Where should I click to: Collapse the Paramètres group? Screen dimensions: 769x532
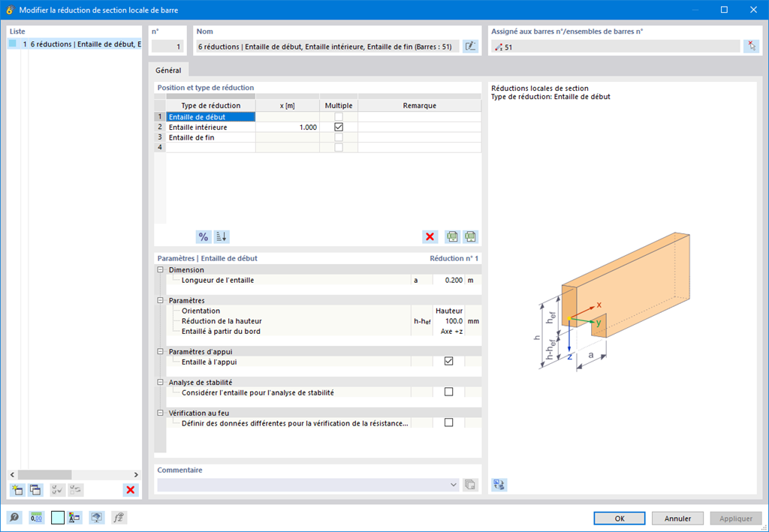coord(160,300)
